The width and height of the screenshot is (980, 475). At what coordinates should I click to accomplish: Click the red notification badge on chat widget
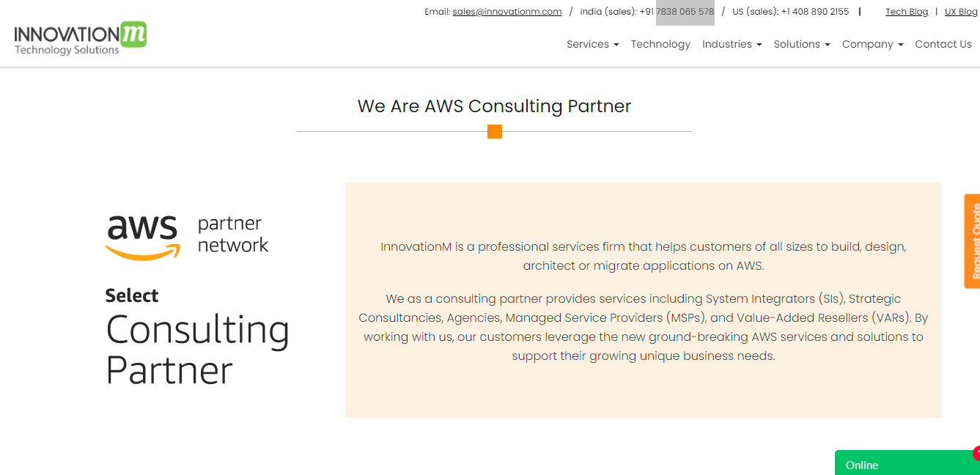pyautogui.click(x=976, y=453)
